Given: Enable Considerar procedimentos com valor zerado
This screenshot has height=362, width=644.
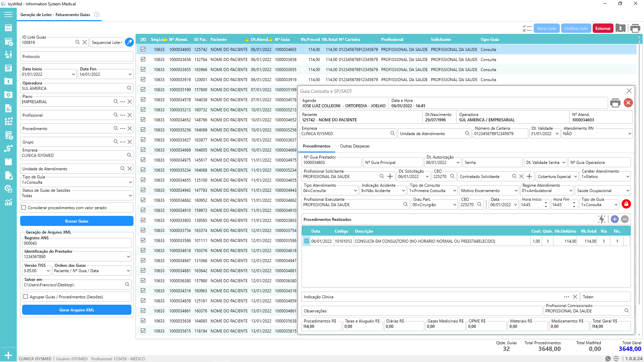Looking at the screenshot, I should pyautogui.click(x=24, y=207).
